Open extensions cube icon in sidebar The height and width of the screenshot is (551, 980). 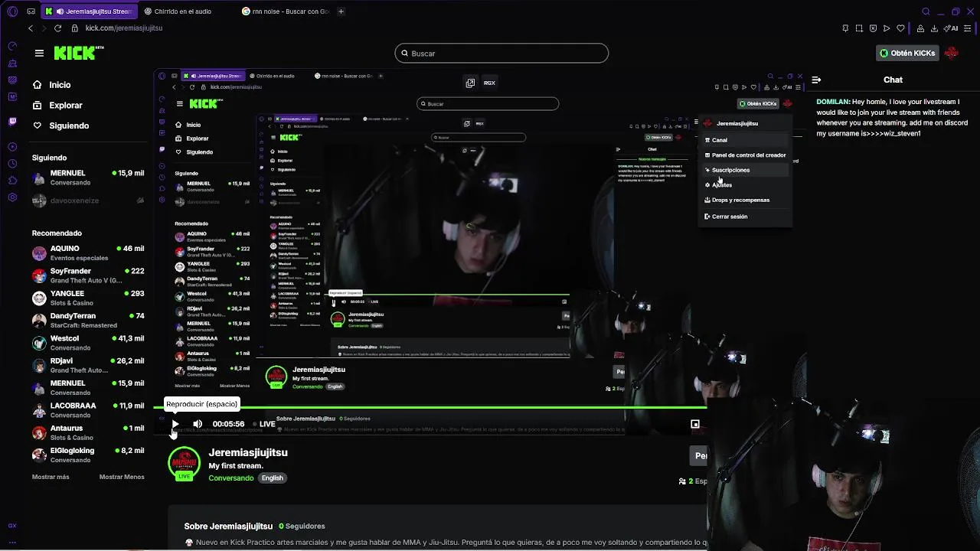point(12,180)
